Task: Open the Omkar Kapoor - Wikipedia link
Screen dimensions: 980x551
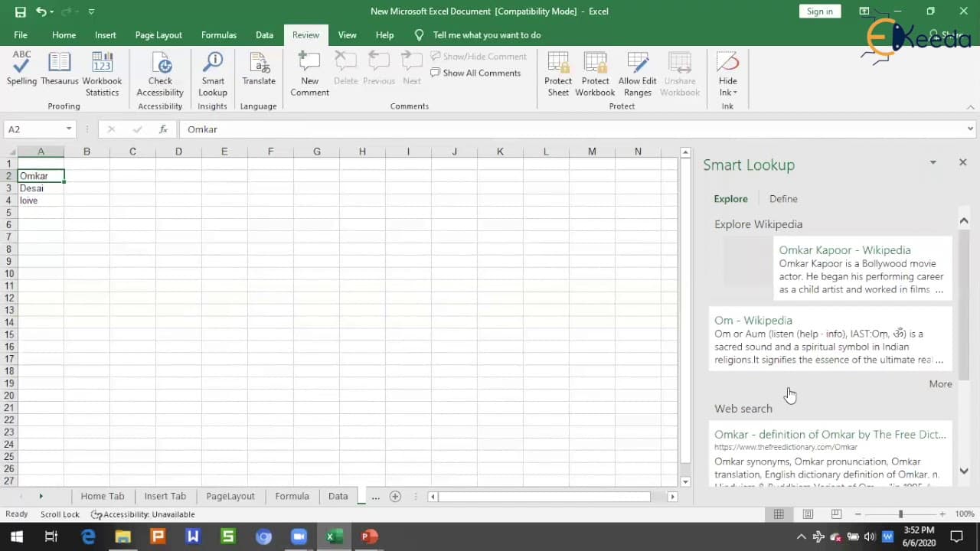Action: click(844, 250)
